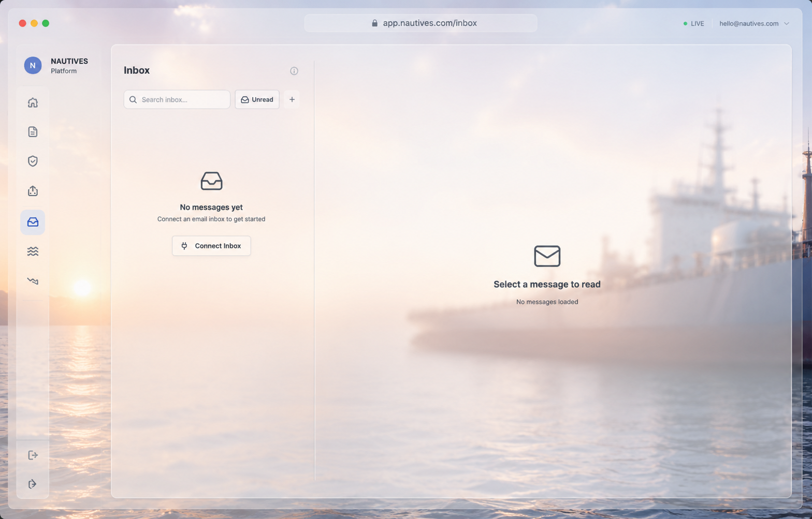Click the bottom-most sidebar exit icon
Screen dimensions: 812x519
pos(33,484)
